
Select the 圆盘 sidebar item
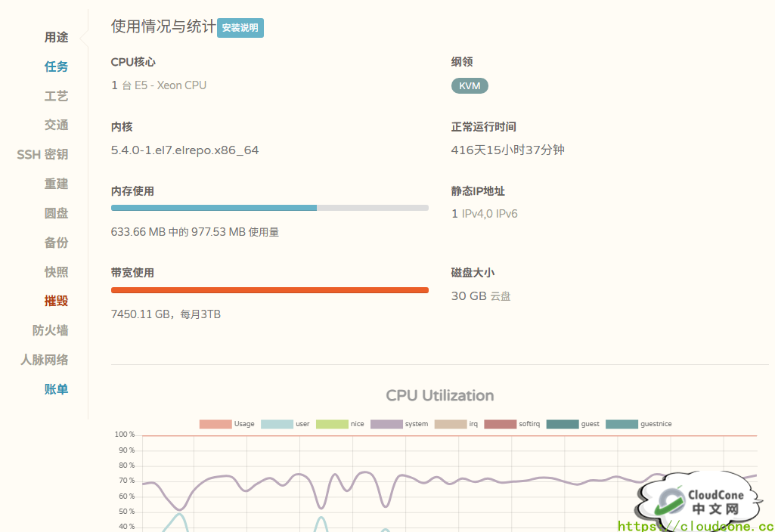click(x=56, y=213)
